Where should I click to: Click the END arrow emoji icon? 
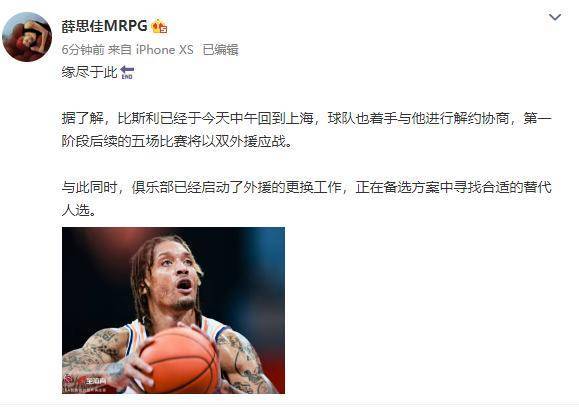pyautogui.click(x=127, y=72)
